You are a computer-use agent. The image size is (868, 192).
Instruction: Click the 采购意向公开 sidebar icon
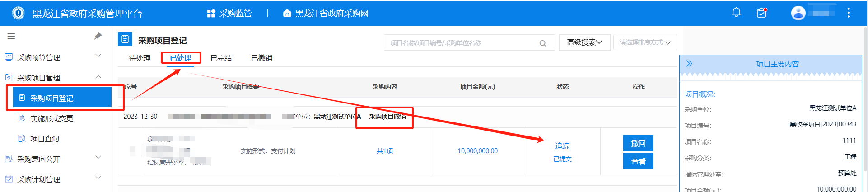pos(9,159)
